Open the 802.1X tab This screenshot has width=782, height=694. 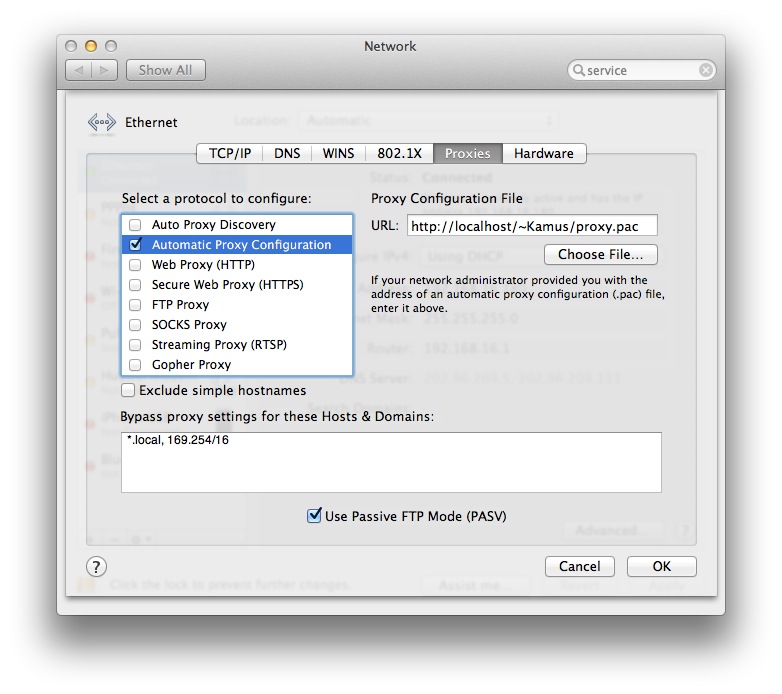[x=399, y=154]
